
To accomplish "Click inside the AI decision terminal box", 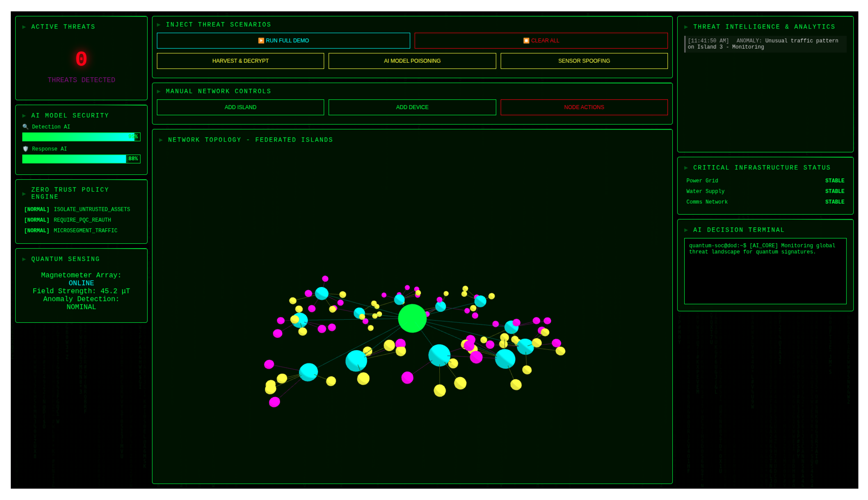I will click(x=765, y=275).
